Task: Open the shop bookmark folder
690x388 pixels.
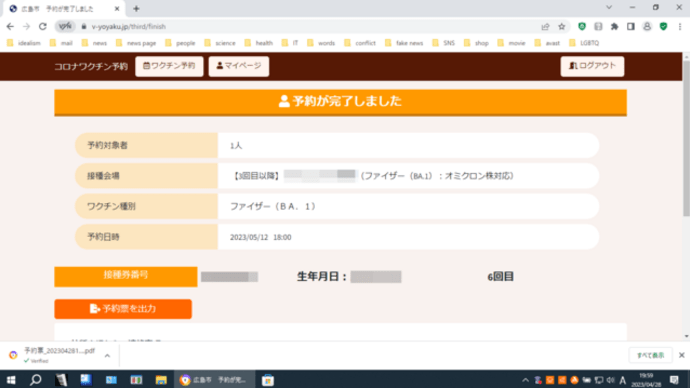Action: click(x=477, y=43)
